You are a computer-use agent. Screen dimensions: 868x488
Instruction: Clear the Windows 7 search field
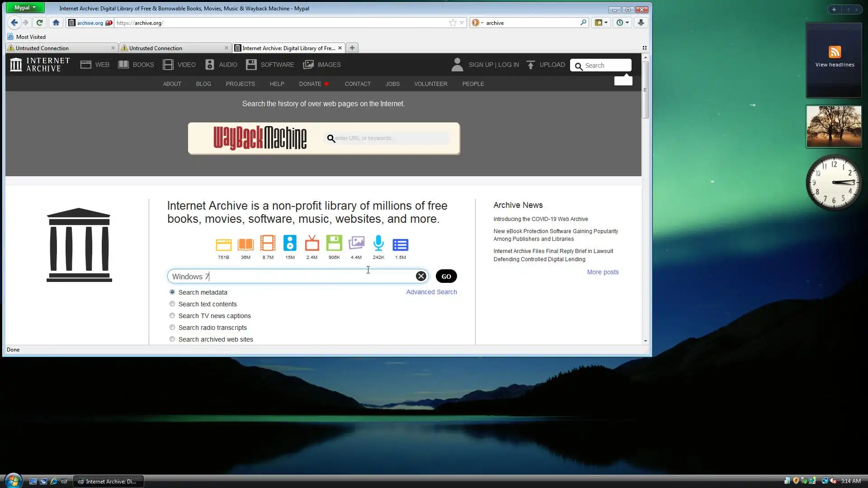point(421,276)
